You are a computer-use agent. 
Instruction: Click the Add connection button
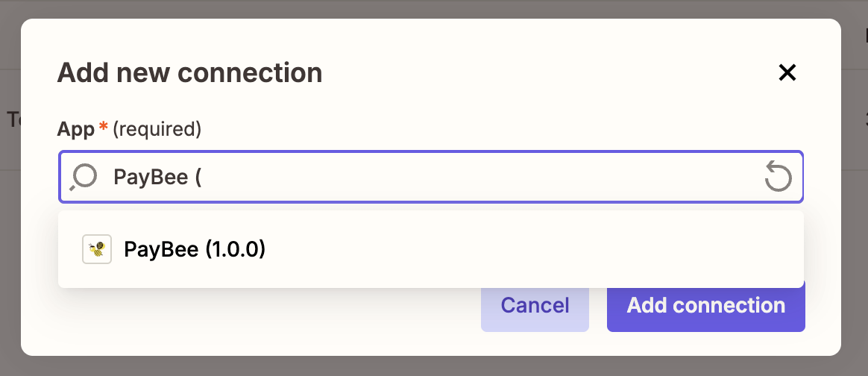[x=705, y=305]
